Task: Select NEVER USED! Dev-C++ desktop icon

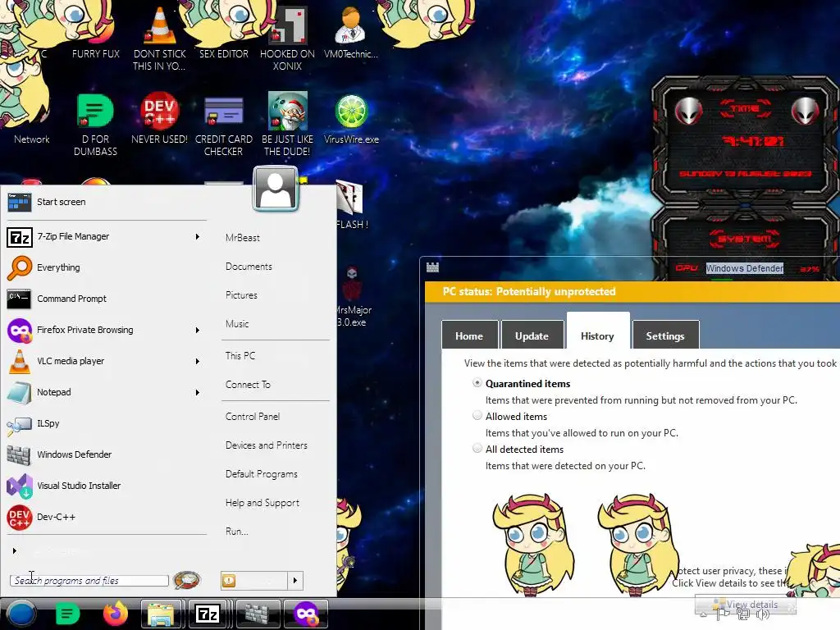Action: 159,118
